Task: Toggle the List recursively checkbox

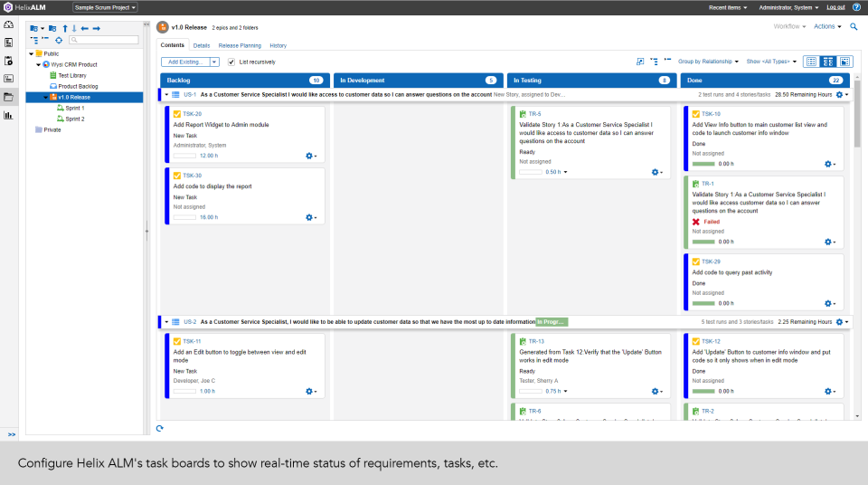Action: (231, 62)
